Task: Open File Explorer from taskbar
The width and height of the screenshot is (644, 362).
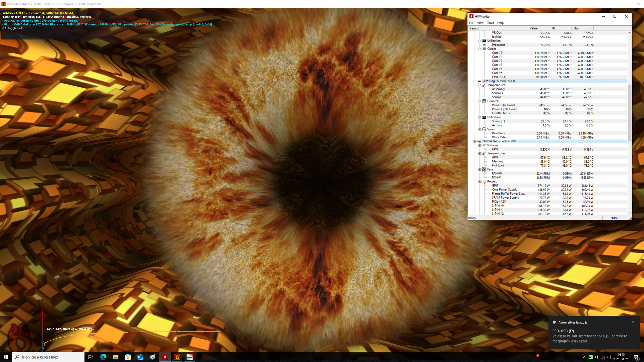Action: (115, 357)
